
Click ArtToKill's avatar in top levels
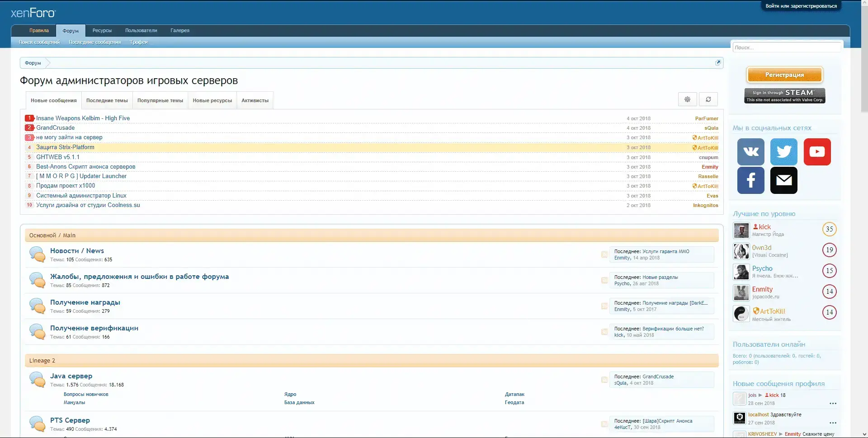click(741, 314)
